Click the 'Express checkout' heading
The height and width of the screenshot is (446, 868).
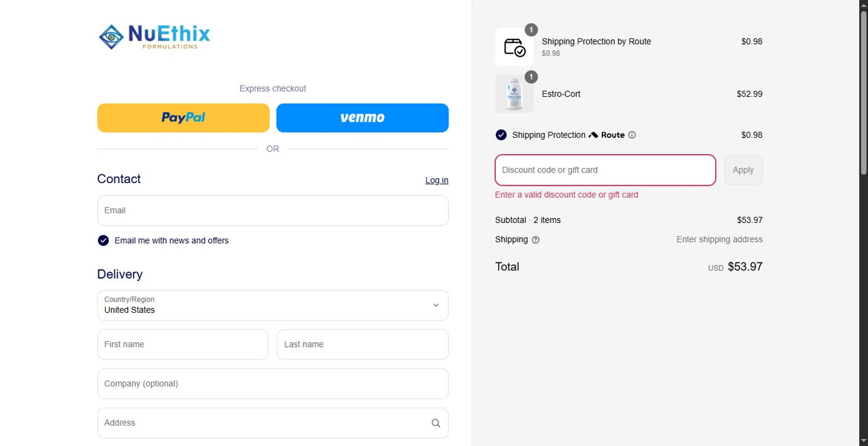coord(273,89)
